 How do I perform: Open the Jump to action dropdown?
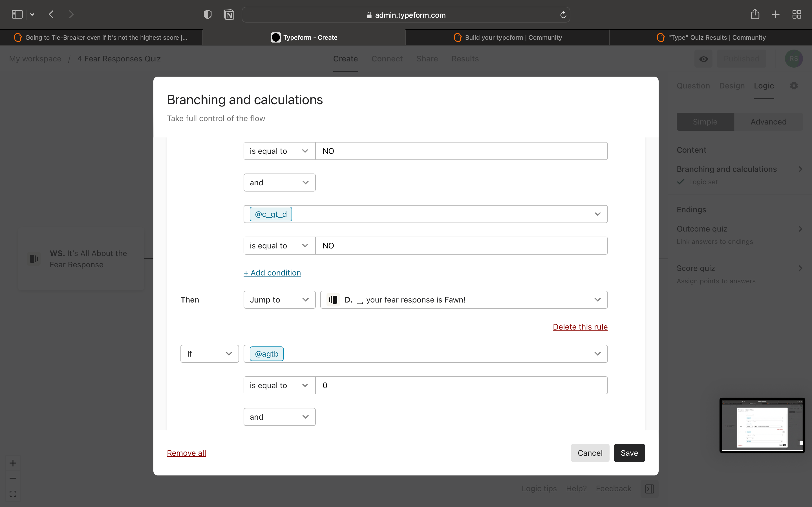pyautogui.click(x=278, y=300)
